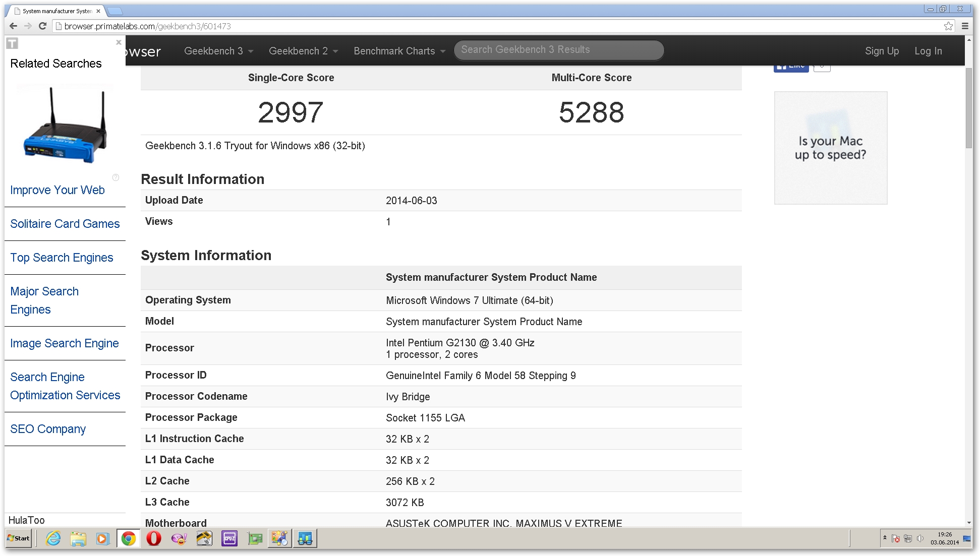Open a new browser tab
980x556 pixels.
coord(115,11)
